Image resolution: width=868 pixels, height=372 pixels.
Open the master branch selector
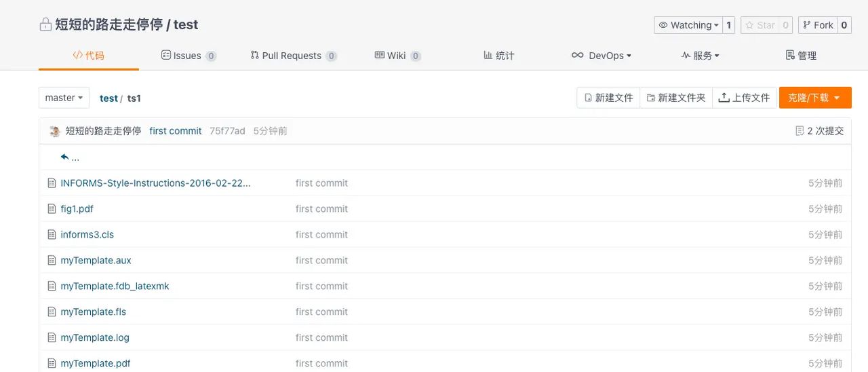pos(64,98)
